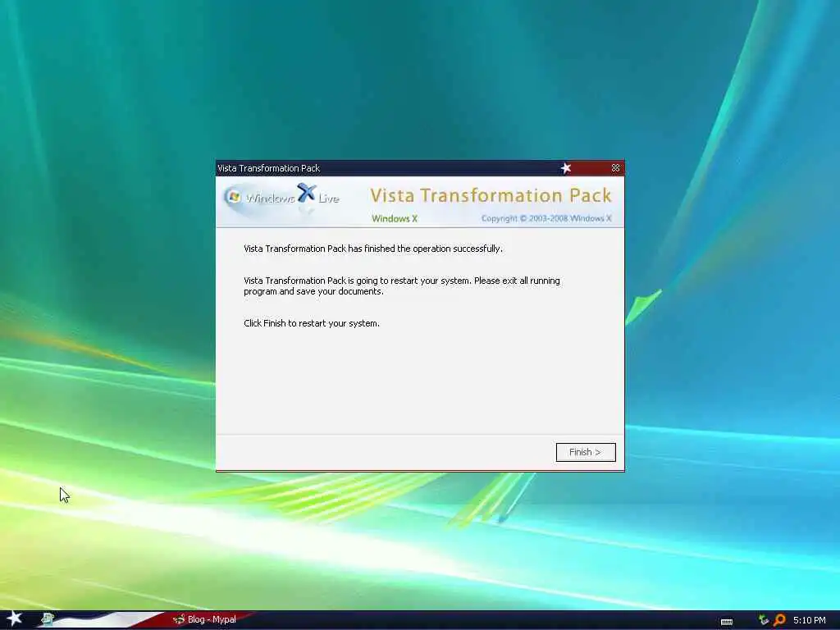Click the quick launch desktop icon on taskbar
Screen dimensions: 840x630
pos(47,619)
